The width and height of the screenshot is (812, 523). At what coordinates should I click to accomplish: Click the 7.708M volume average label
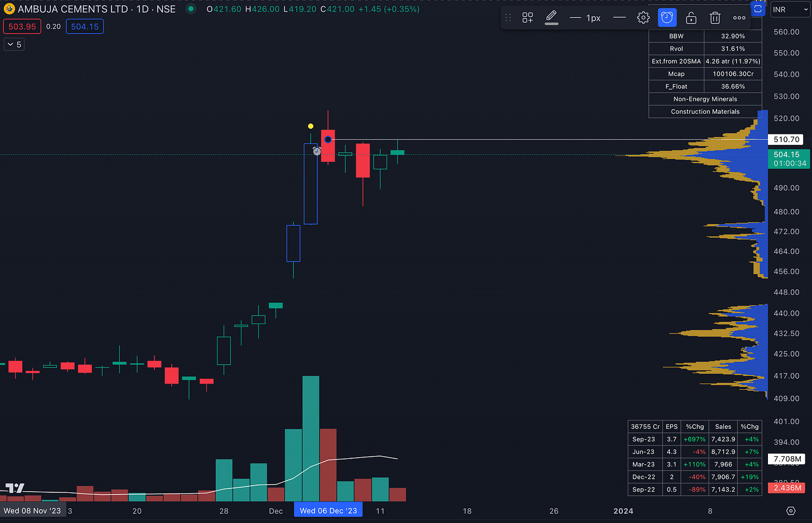[x=787, y=459]
